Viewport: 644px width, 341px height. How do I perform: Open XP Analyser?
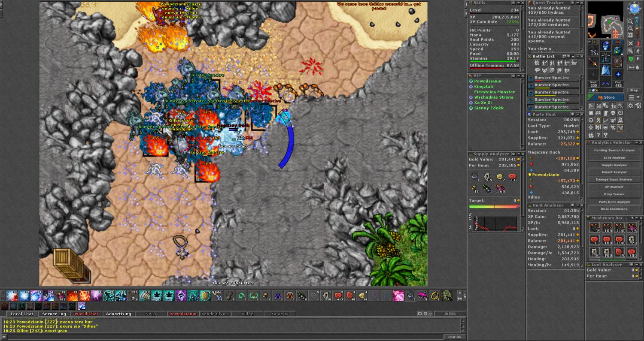(x=614, y=187)
